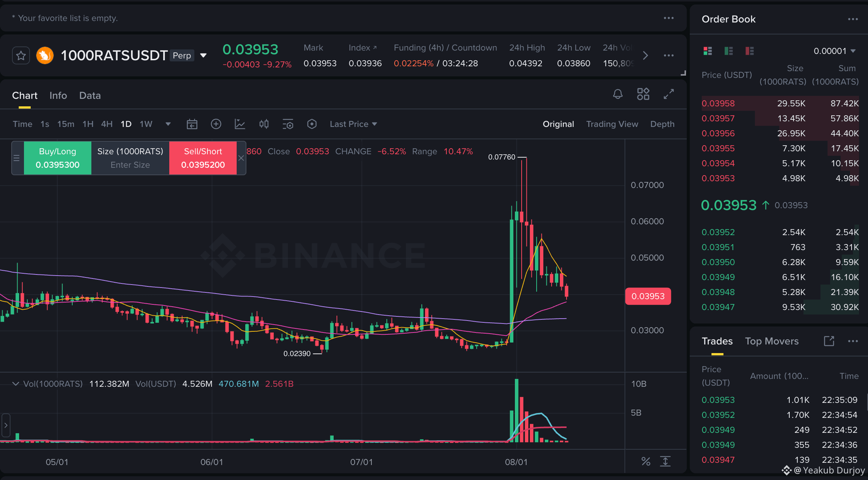Viewport: 868px width, 480px height.
Task: Open the calendar go-to-date icon
Action: click(x=192, y=124)
